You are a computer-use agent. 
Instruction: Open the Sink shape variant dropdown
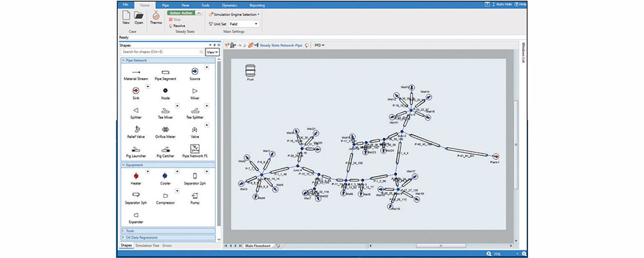[147, 86]
